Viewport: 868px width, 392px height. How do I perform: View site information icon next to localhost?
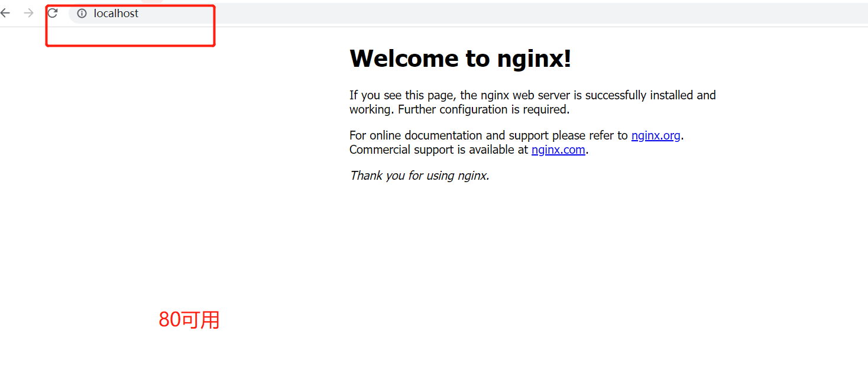[x=82, y=14]
